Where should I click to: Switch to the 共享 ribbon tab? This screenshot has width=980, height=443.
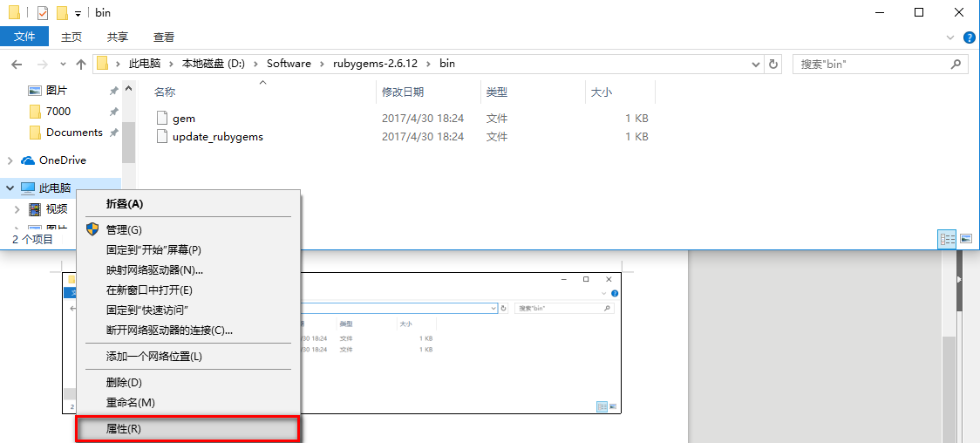click(118, 37)
